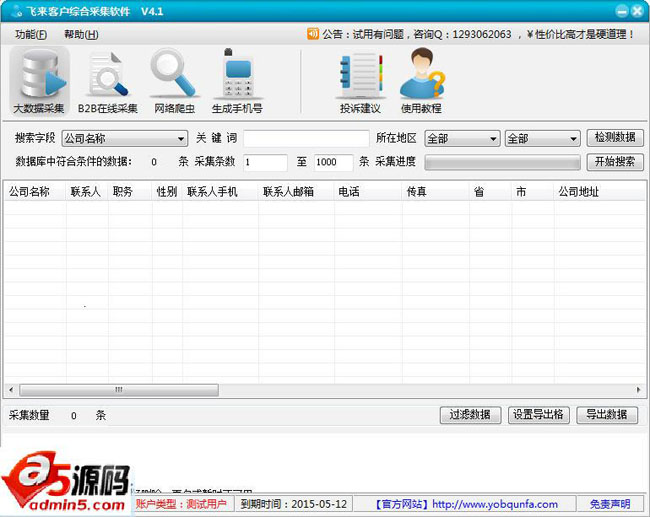The height and width of the screenshot is (517, 650).
Task: Expand the second 全部 region dropdown
Action: point(542,138)
